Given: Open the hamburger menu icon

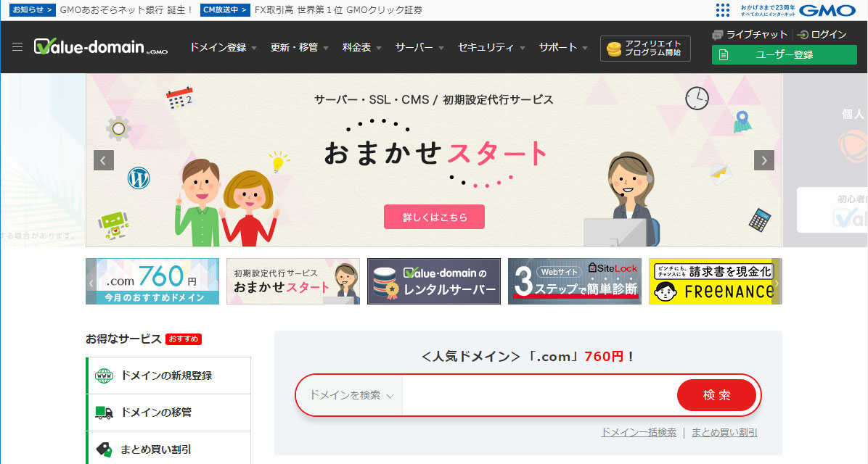Looking at the screenshot, I should click(17, 47).
